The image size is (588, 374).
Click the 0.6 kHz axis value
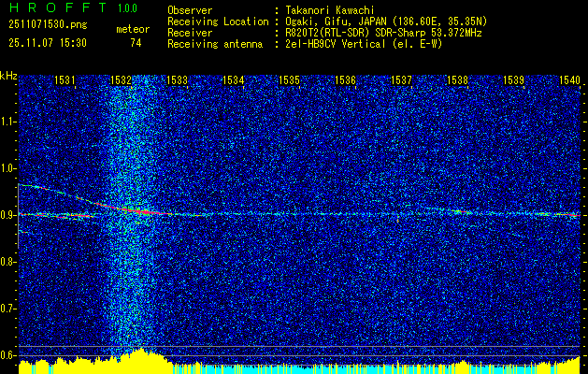pyautogui.click(x=8, y=355)
